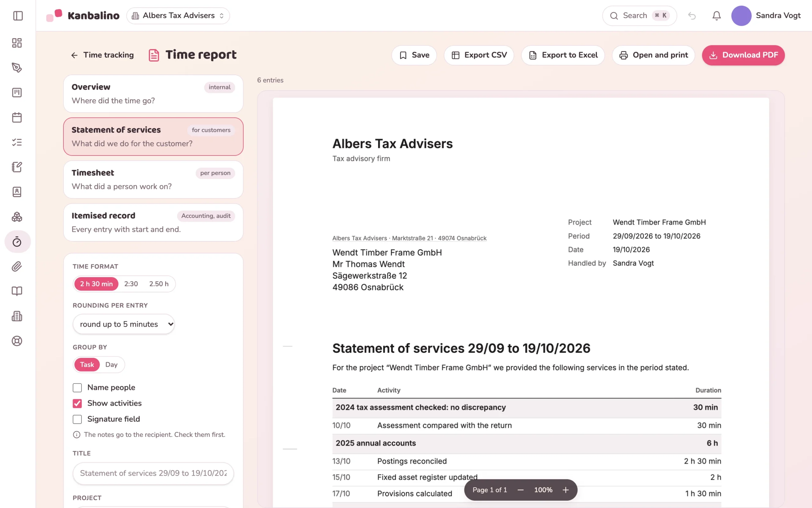This screenshot has height=508, width=812.
Task: Open the kanban board icon in sidebar
Action: coord(17,92)
